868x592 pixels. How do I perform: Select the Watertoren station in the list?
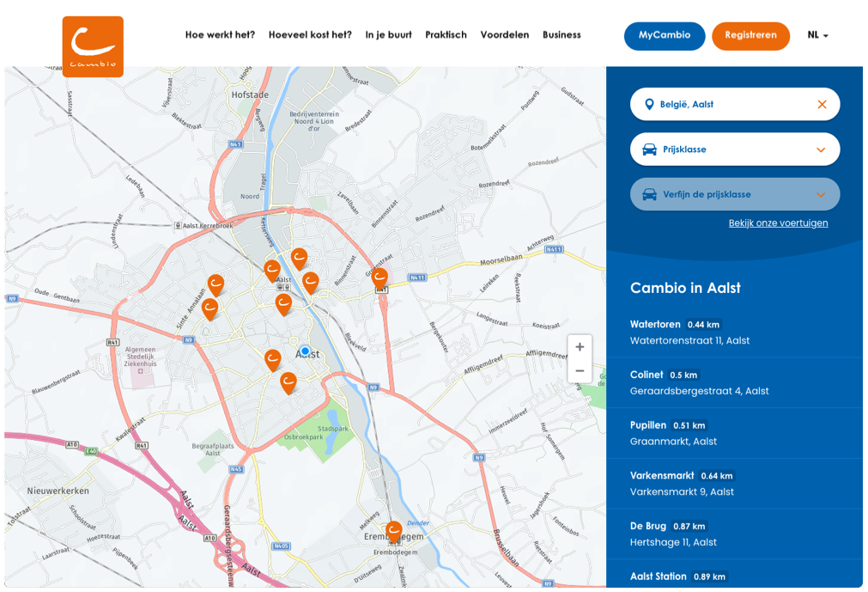tap(735, 333)
